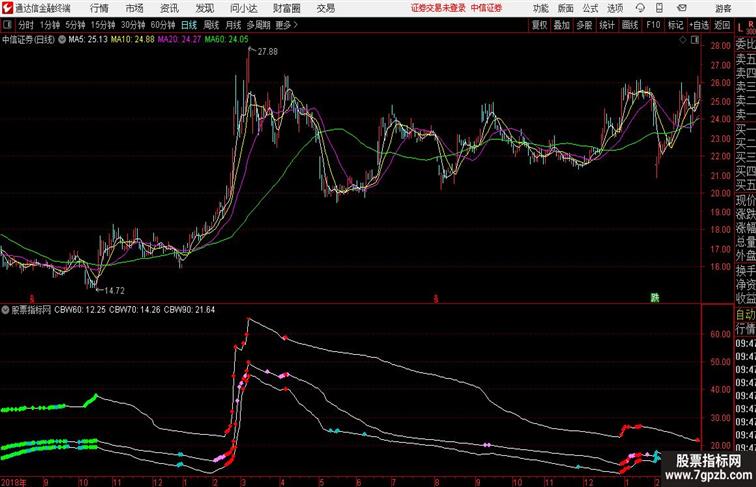Open the mail envelope icon
This screenshot has height=487, width=756.
(682, 8)
